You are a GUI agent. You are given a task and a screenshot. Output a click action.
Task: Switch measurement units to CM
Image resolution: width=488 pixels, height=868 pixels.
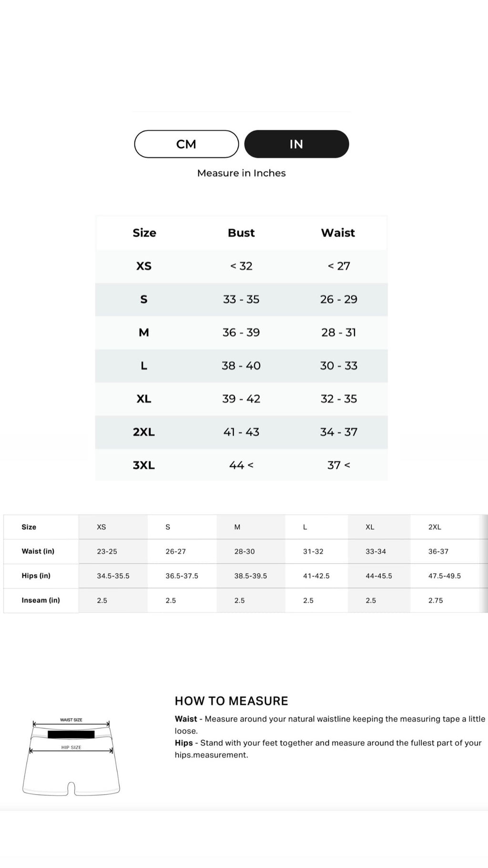(x=186, y=144)
